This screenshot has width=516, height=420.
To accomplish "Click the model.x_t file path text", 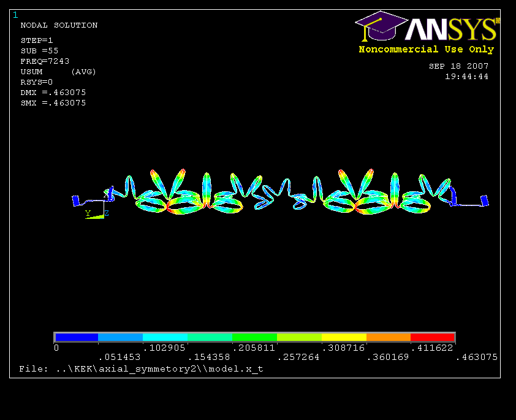I will (x=141, y=369).
